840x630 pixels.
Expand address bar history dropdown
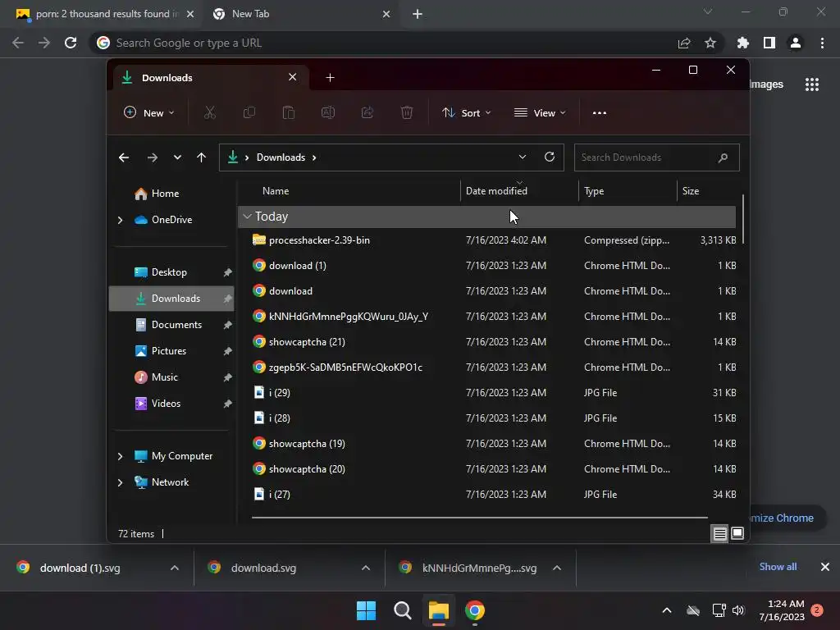(x=523, y=157)
